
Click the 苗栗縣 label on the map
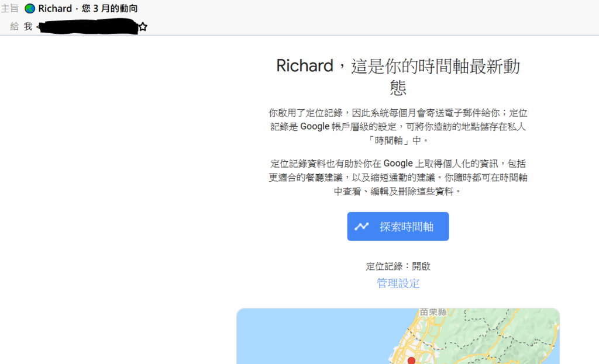(433, 312)
